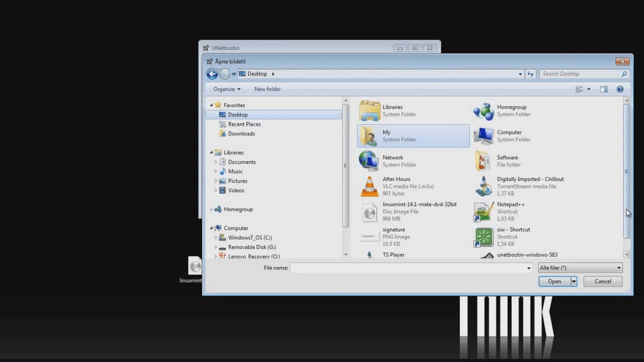Click in the Search Desktop field

[580, 74]
